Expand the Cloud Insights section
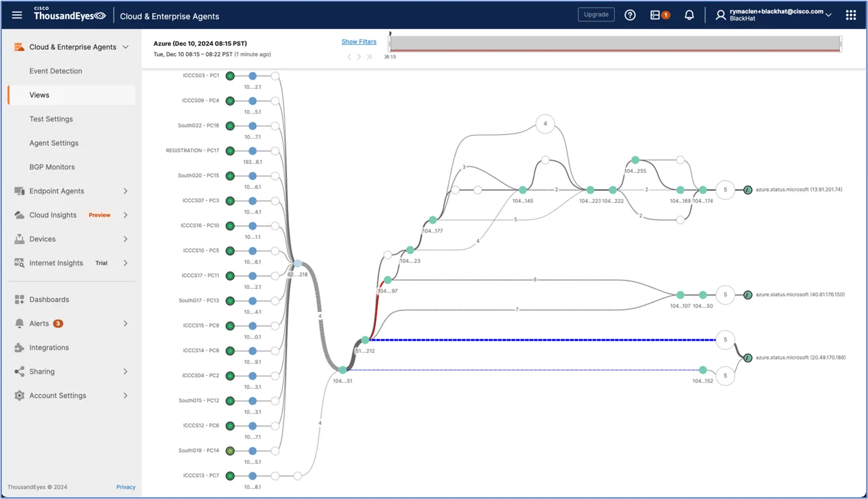 click(x=125, y=215)
